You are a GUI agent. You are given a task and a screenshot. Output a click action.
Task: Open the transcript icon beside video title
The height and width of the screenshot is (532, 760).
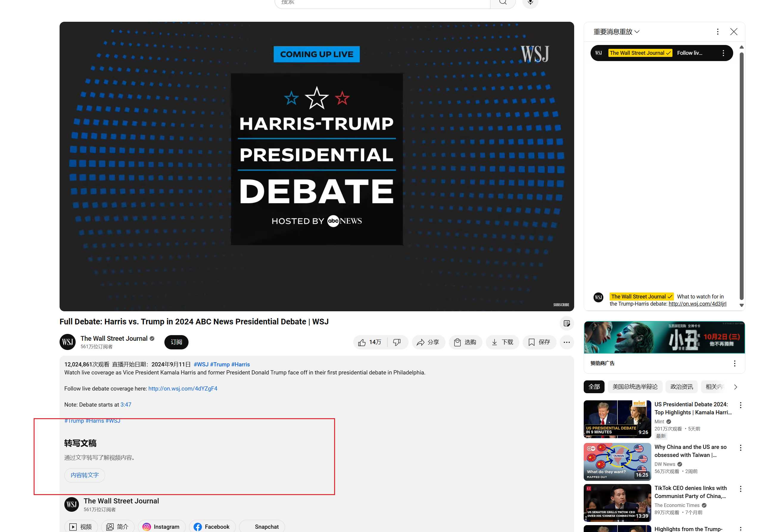coord(566,323)
